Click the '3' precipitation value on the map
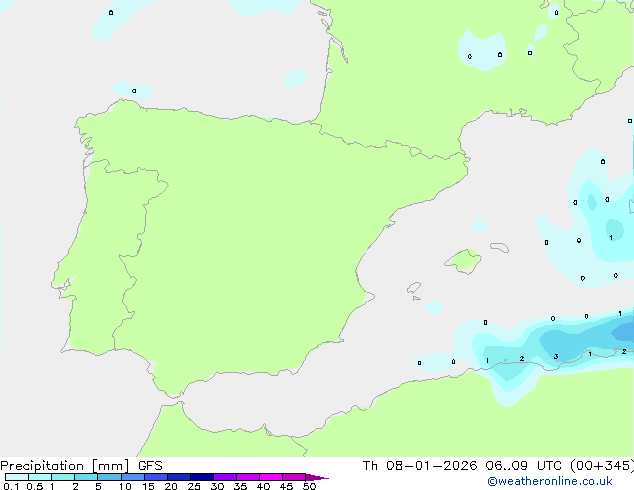This screenshot has height=490, width=634. tap(556, 357)
